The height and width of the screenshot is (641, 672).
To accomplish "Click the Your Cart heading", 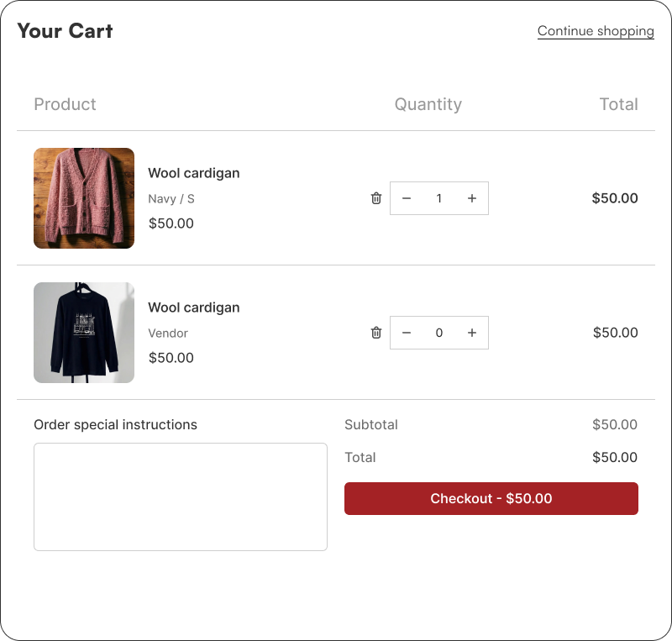I will pyautogui.click(x=65, y=31).
